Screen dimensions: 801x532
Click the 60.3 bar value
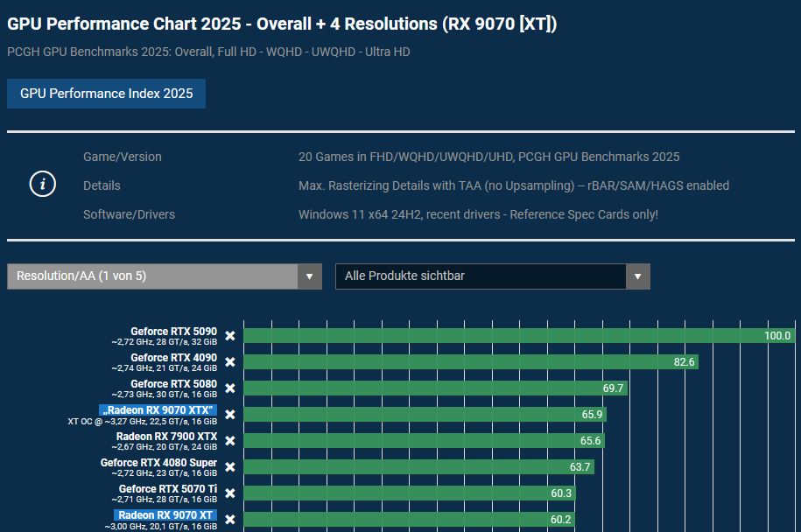(561, 493)
